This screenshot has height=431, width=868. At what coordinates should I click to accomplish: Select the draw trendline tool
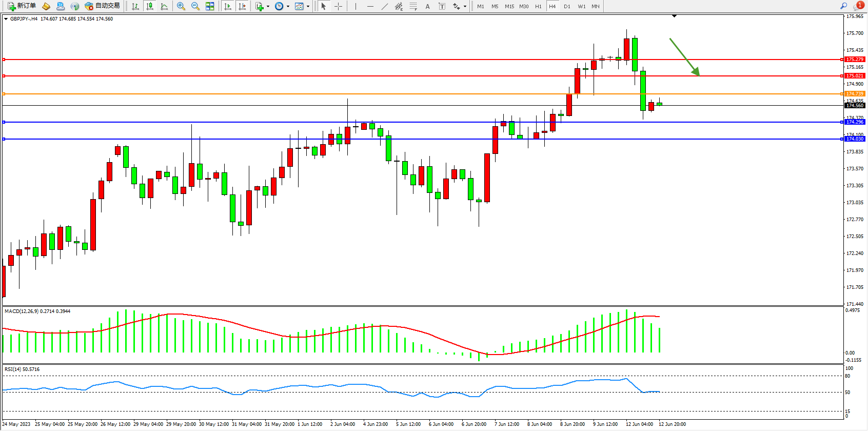(x=385, y=6)
